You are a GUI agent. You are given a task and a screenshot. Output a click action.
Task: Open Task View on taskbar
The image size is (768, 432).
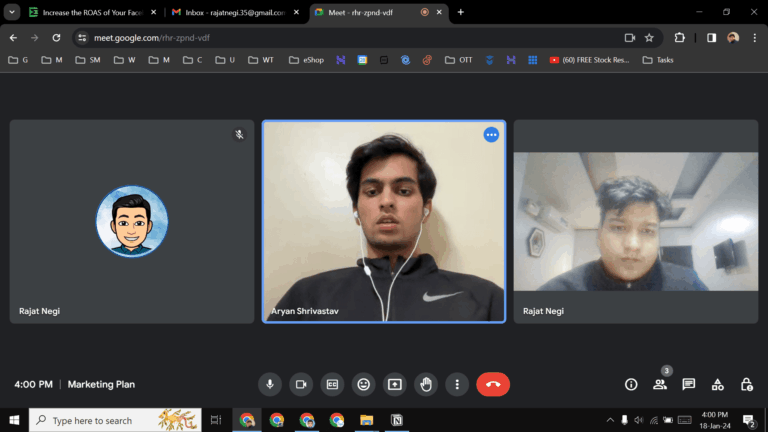(216, 420)
